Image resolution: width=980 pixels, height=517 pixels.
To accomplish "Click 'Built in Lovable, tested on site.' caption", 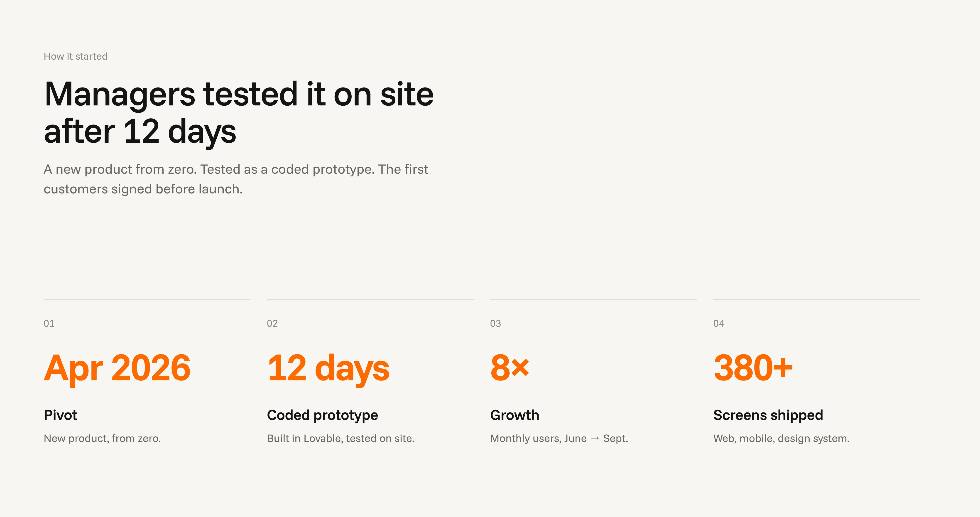I will [341, 439].
